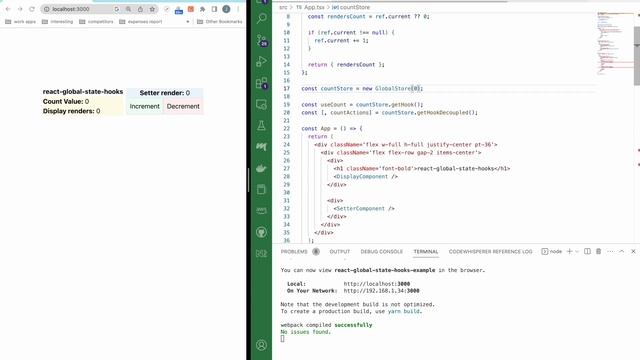Open the browser Extensions puzzle icon
640x360 pixels.
tap(202, 9)
